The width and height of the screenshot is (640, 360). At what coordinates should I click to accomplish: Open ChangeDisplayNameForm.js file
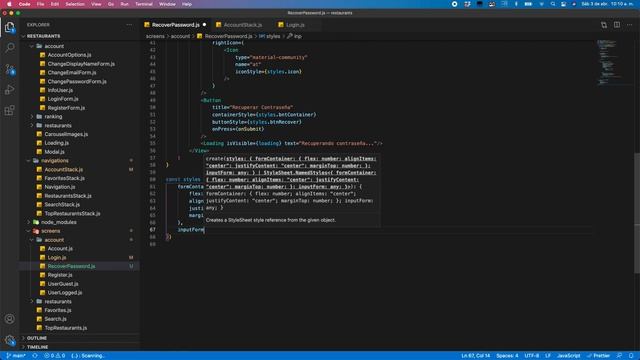(x=81, y=64)
